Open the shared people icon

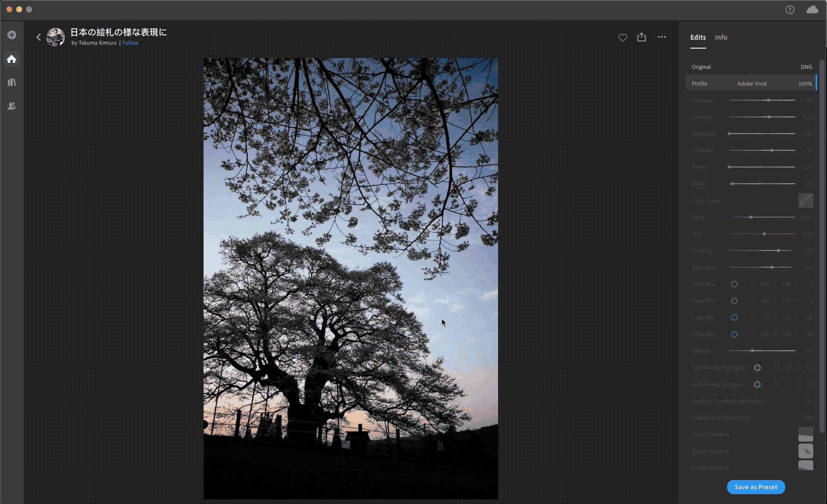[x=12, y=106]
